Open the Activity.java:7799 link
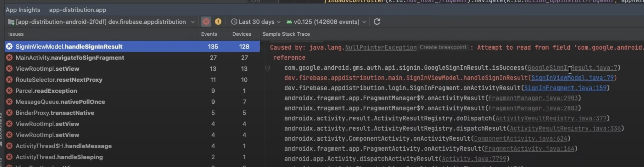 (474, 159)
